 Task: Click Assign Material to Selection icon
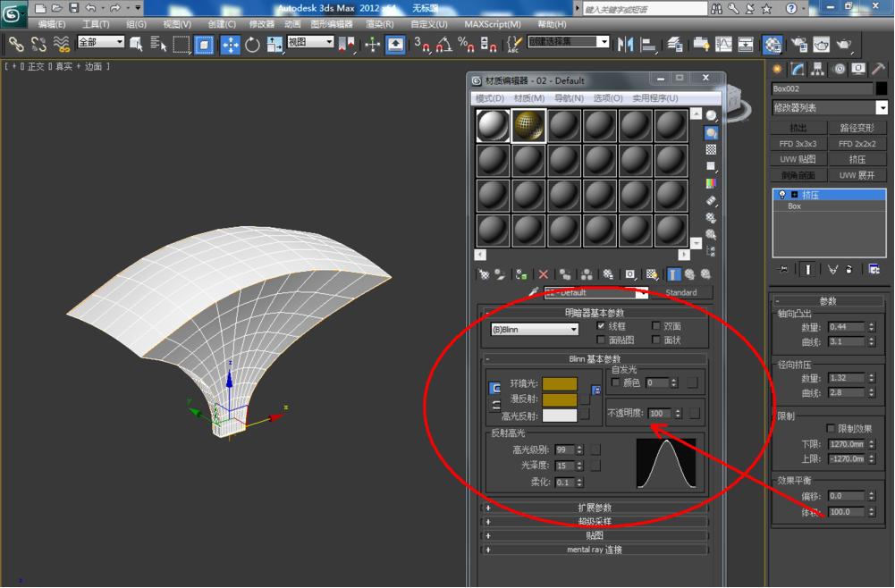(x=519, y=274)
